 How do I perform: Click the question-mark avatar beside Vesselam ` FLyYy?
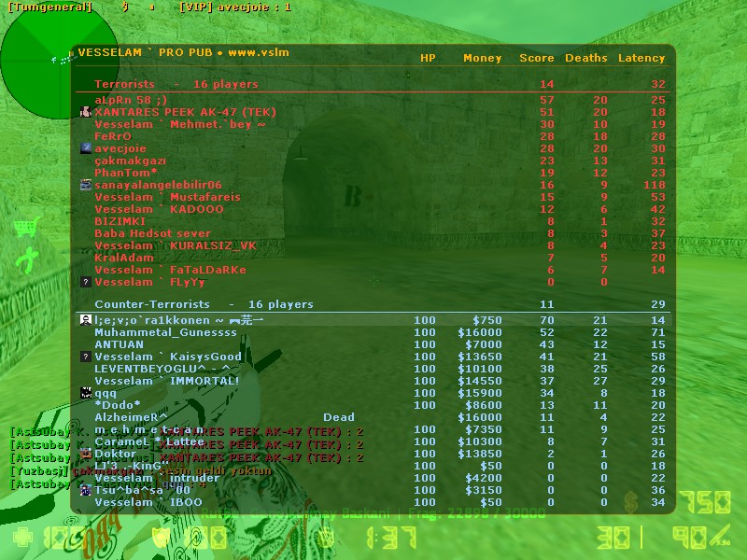coord(86,282)
